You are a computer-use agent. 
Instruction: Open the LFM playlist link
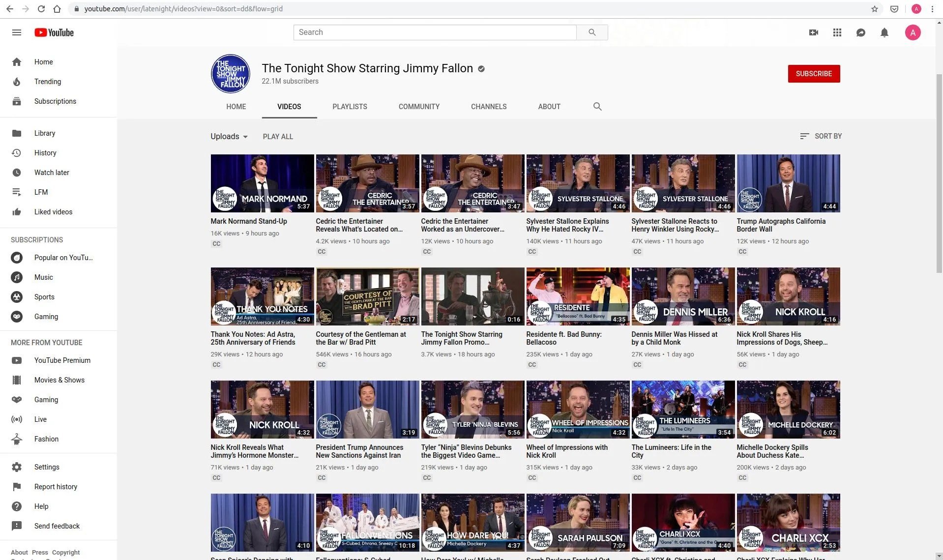(59, 192)
